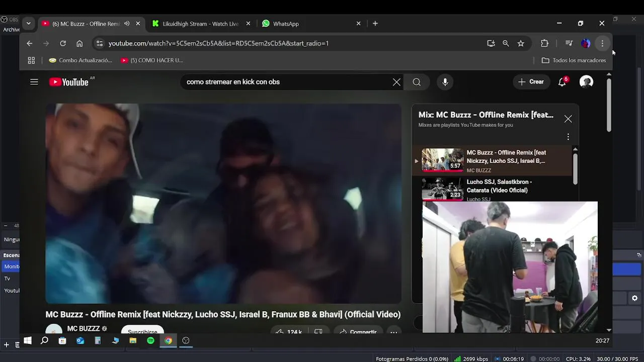Open the YouTube account avatar menu
644x362 pixels.
(586, 82)
